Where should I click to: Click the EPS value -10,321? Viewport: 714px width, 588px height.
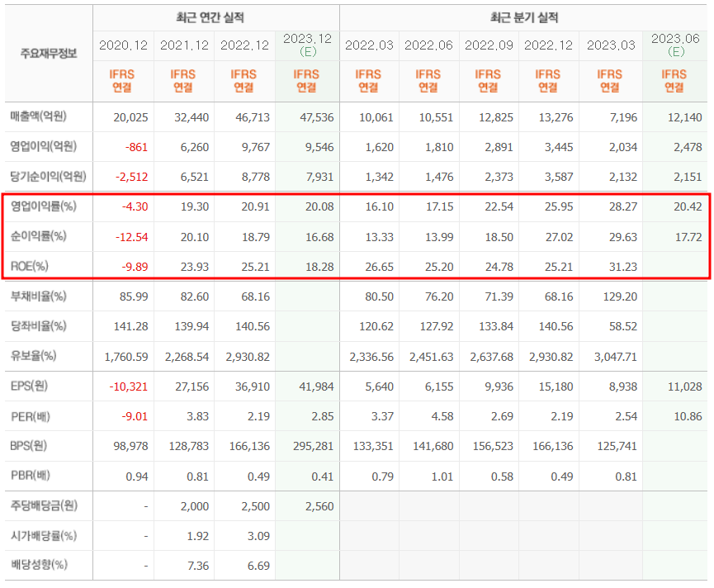tap(129, 386)
